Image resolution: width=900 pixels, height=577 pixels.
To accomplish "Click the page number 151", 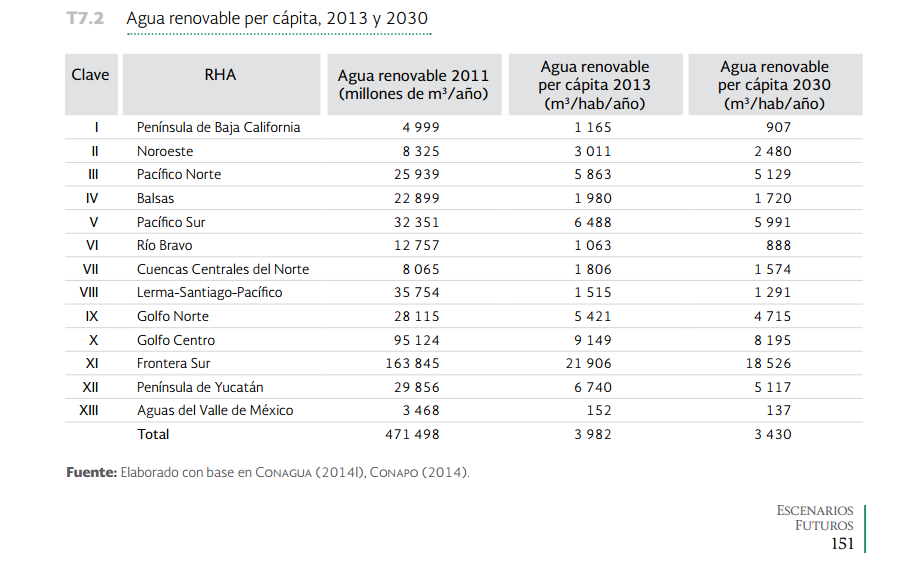I will tap(842, 544).
